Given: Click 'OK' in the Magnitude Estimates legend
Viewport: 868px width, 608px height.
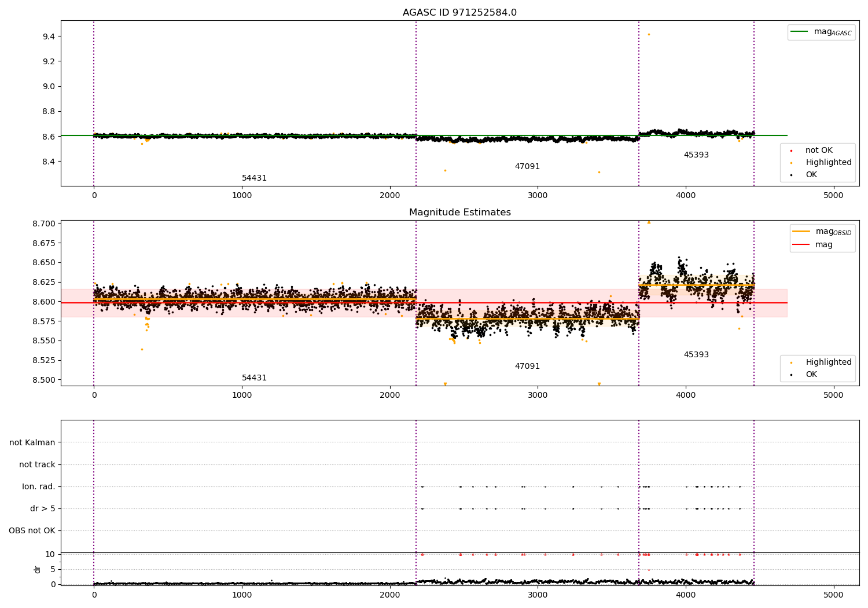Looking at the screenshot, I should [x=811, y=375].
